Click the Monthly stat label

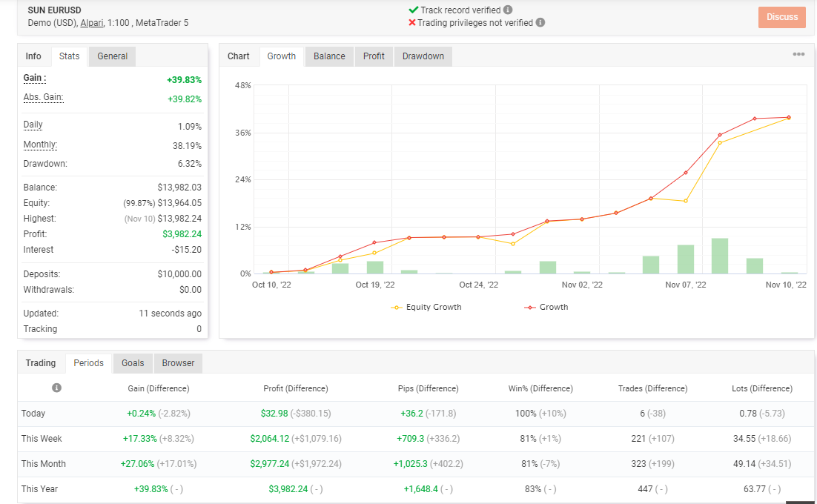pyautogui.click(x=40, y=145)
